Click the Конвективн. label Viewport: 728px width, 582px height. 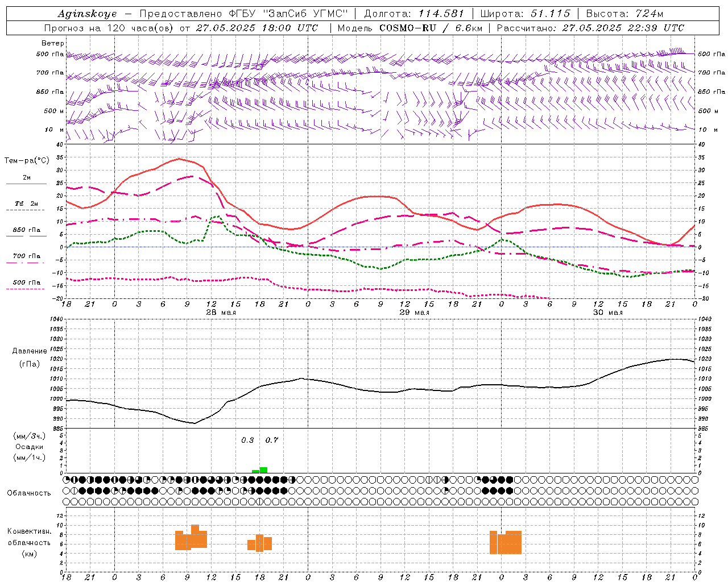[30, 531]
